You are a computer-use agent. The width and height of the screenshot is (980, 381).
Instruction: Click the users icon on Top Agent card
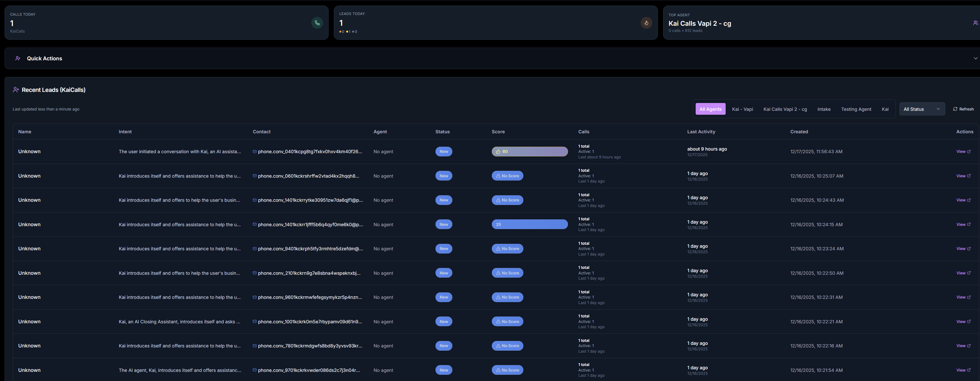[x=975, y=22]
